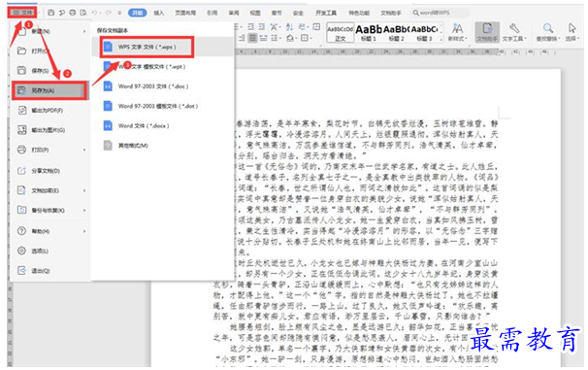This screenshot has width=588, height=370.
Task: Choose 打印(P) in the File menu
Action: click(50, 150)
